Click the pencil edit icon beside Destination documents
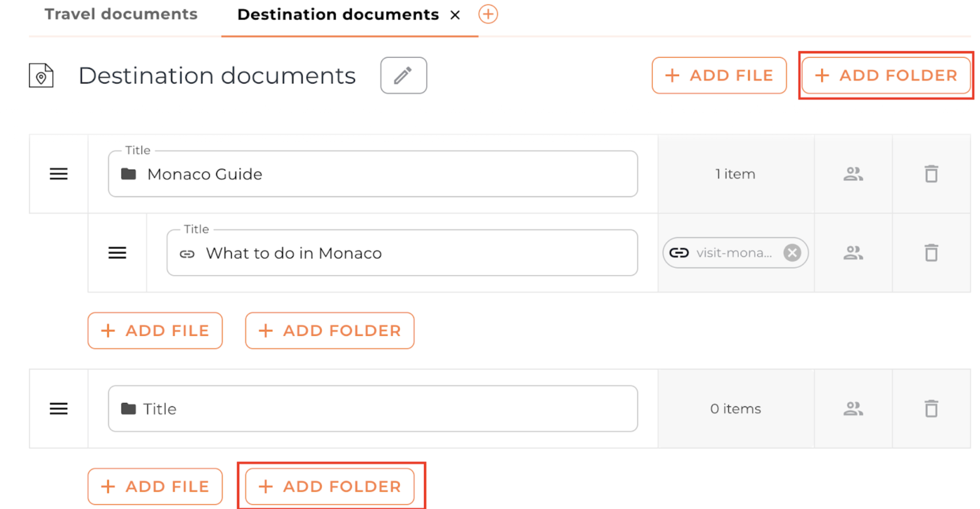 pos(403,75)
